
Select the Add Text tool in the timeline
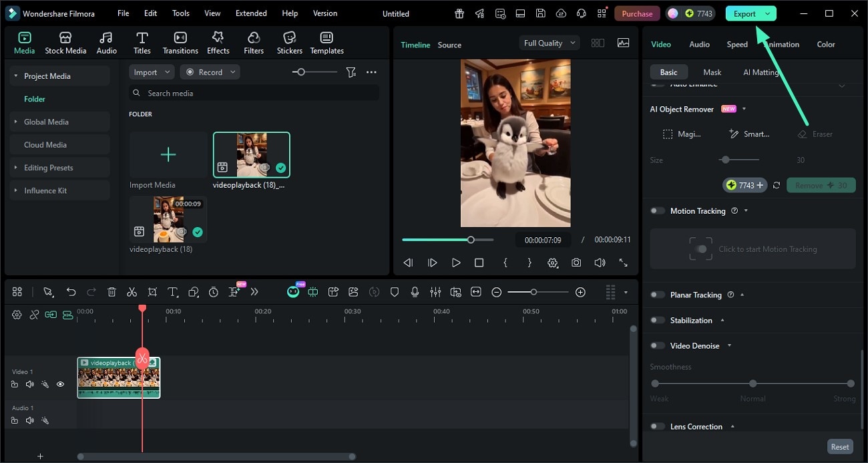172,292
